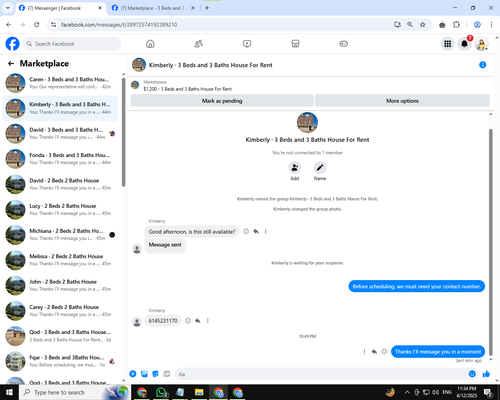Open the Home feed icon
Viewport: 500px width, 400px height.
coord(150,44)
